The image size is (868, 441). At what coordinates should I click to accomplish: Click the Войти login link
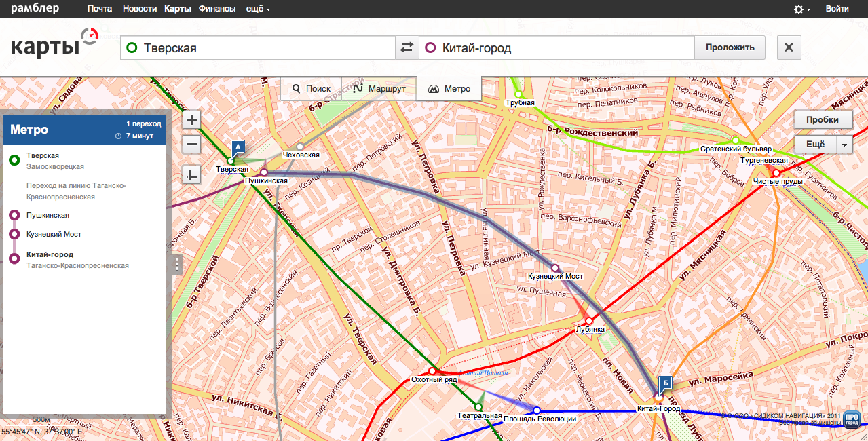837,9
